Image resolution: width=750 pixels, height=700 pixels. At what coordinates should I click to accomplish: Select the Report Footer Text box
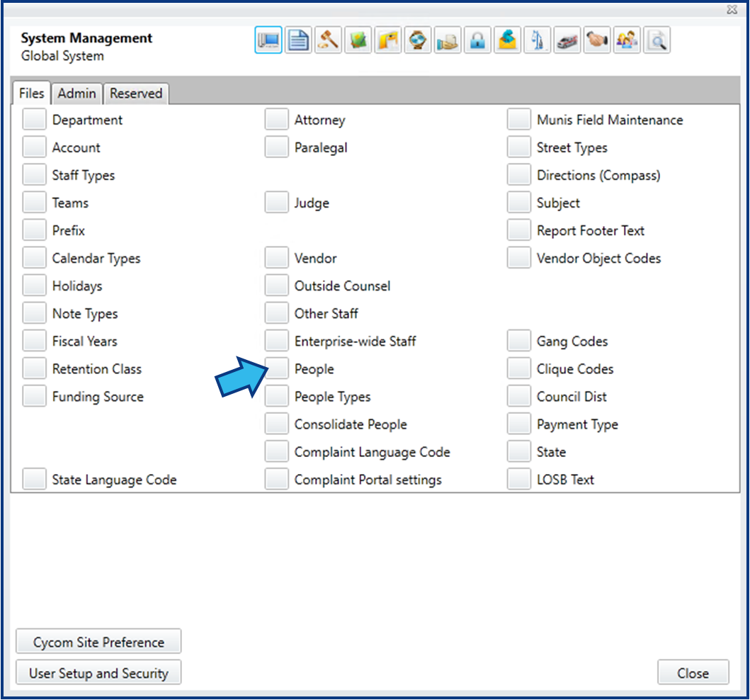(519, 230)
